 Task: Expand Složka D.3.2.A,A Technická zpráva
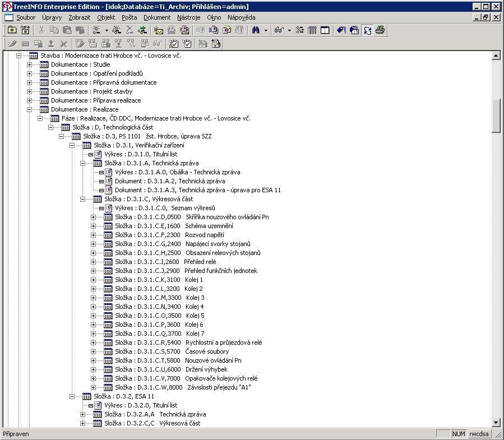click(x=82, y=415)
